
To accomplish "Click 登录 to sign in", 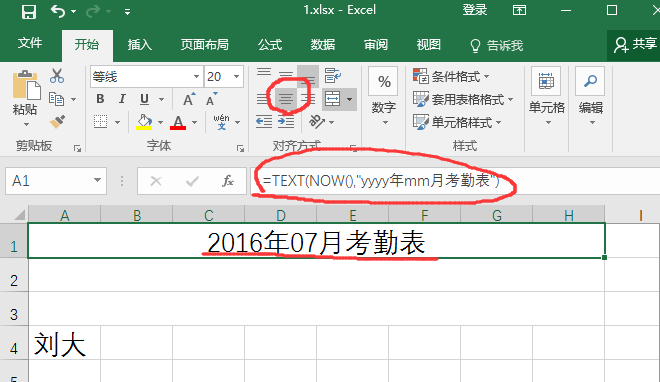I will coord(475,10).
